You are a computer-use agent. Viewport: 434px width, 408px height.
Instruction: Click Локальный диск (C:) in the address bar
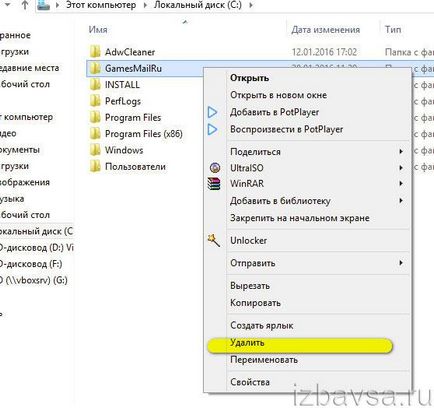click(198, 5)
